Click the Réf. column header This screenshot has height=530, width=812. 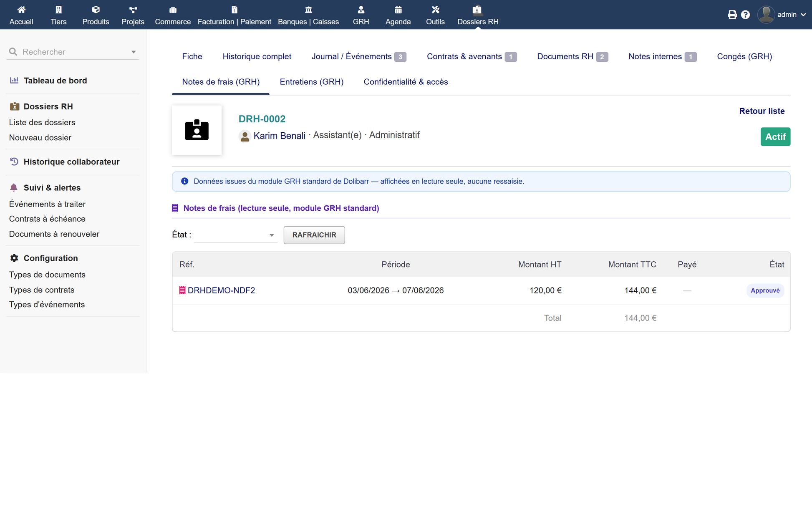[187, 264]
